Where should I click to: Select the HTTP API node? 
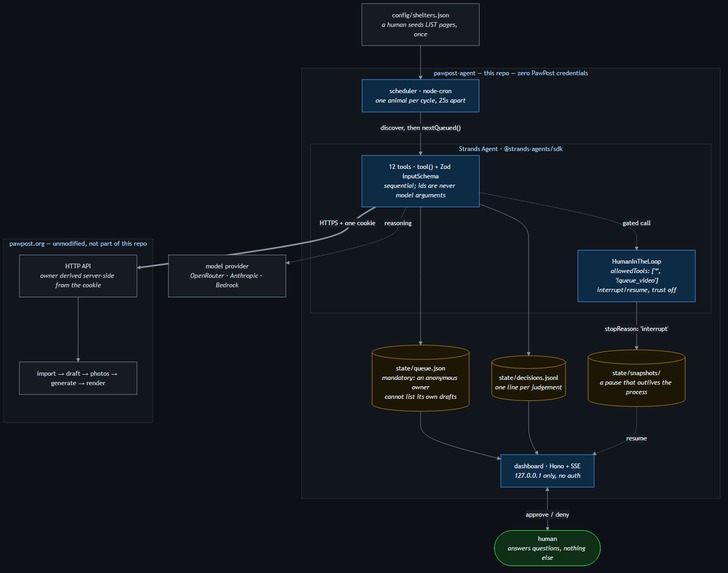(x=78, y=276)
